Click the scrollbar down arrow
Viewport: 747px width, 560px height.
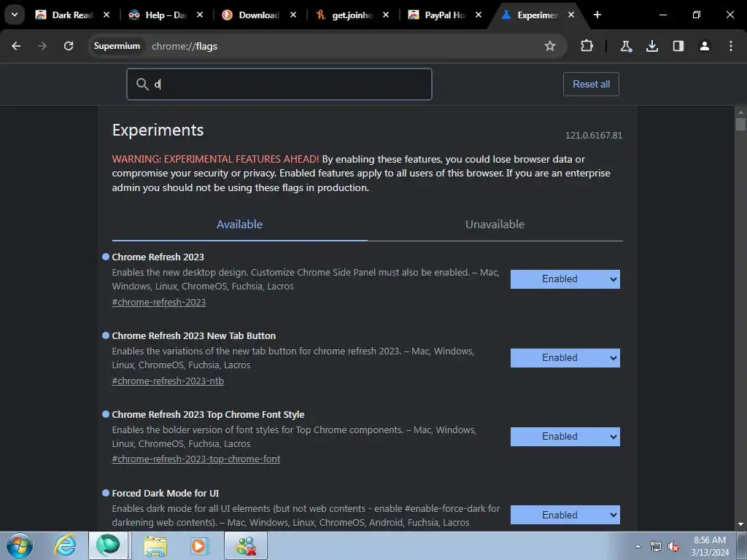[740, 525]
